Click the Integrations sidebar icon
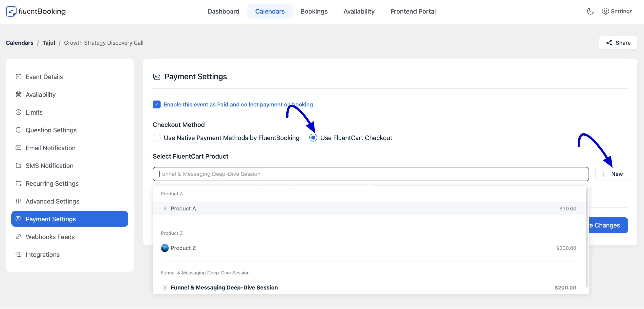Image resolution: width=644 pixels, height=309 pixels. (x=18, y=254)
